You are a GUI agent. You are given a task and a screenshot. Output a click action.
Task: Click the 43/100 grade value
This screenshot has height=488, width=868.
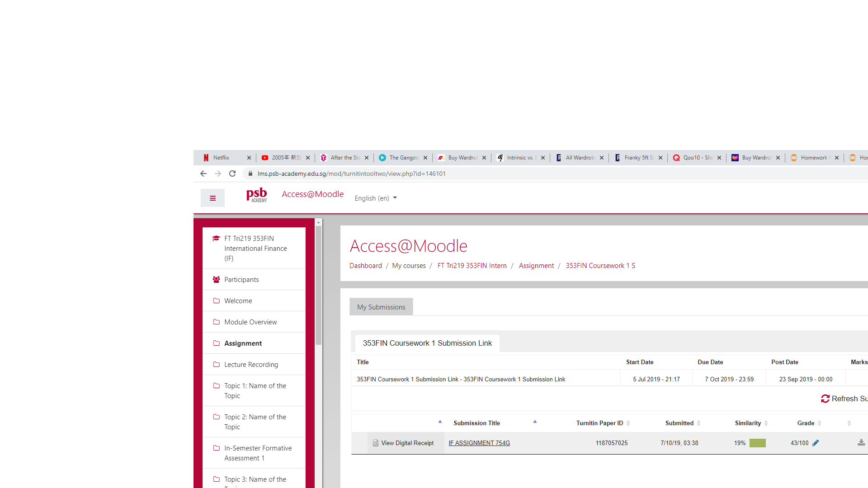(x=799, y=443)
